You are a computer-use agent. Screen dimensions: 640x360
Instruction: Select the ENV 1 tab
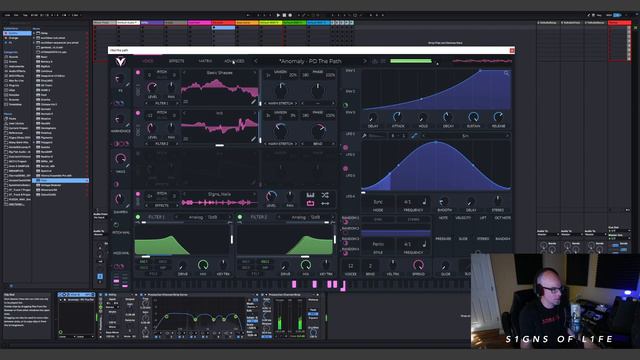click(350, 71)
